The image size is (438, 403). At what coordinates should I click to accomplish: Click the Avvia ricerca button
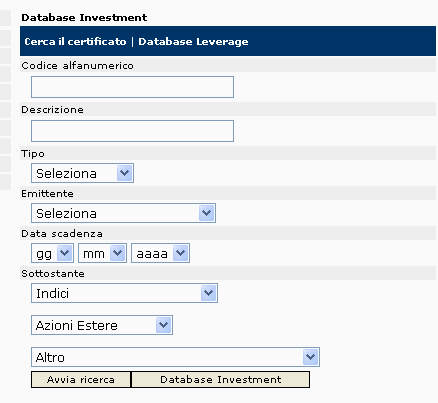tap(81, 380)
